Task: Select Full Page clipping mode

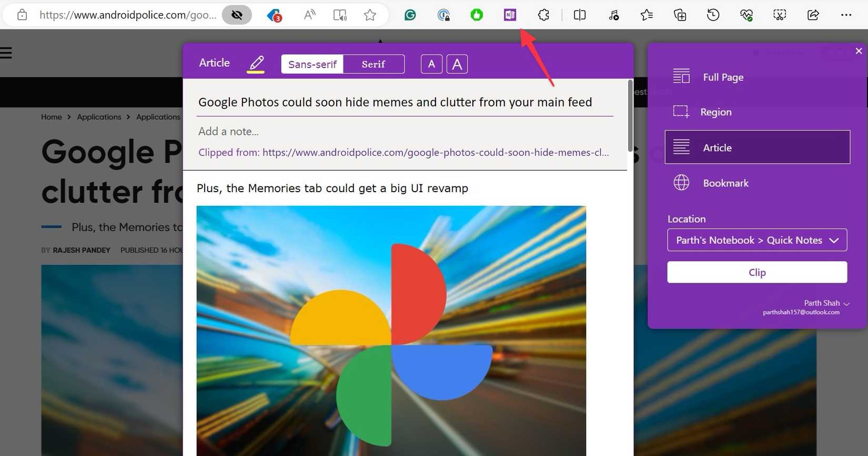Action: click(758, 77)
